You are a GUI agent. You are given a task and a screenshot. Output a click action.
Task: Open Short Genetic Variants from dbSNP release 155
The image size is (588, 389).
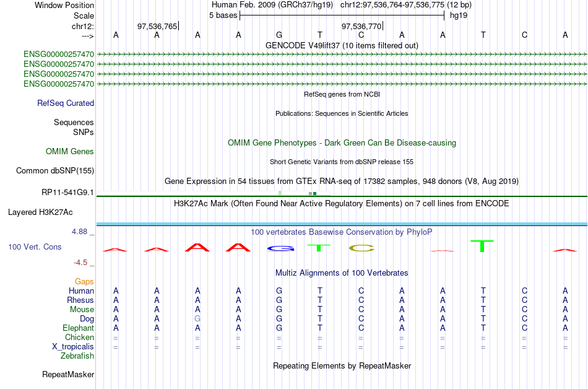click(x=341, y=162)
